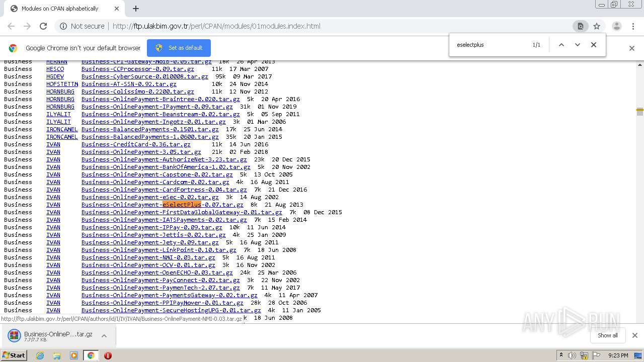Open the media player taskbar icon

(74, 355)
